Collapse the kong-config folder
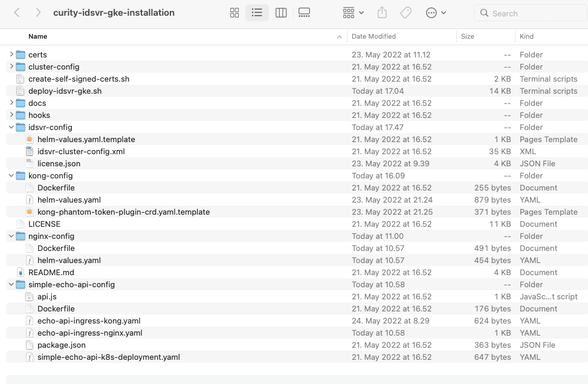Viewport: 588px width, 384px height. 11,175
